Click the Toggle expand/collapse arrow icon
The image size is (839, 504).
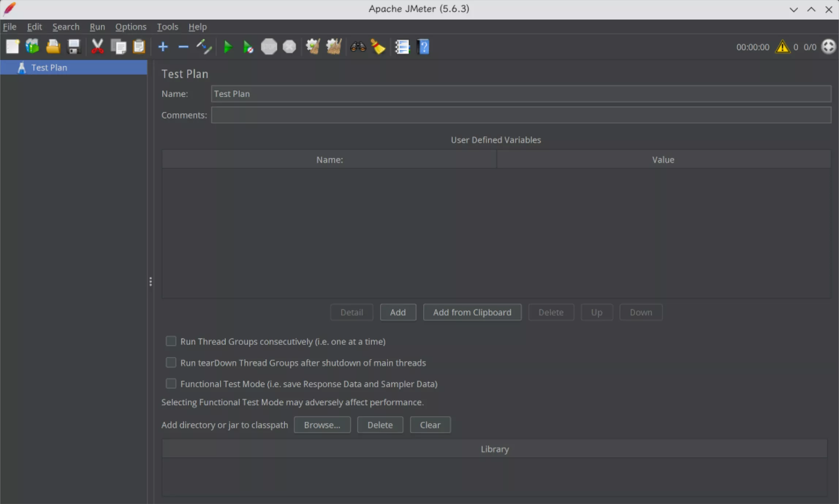pos(204,47)
